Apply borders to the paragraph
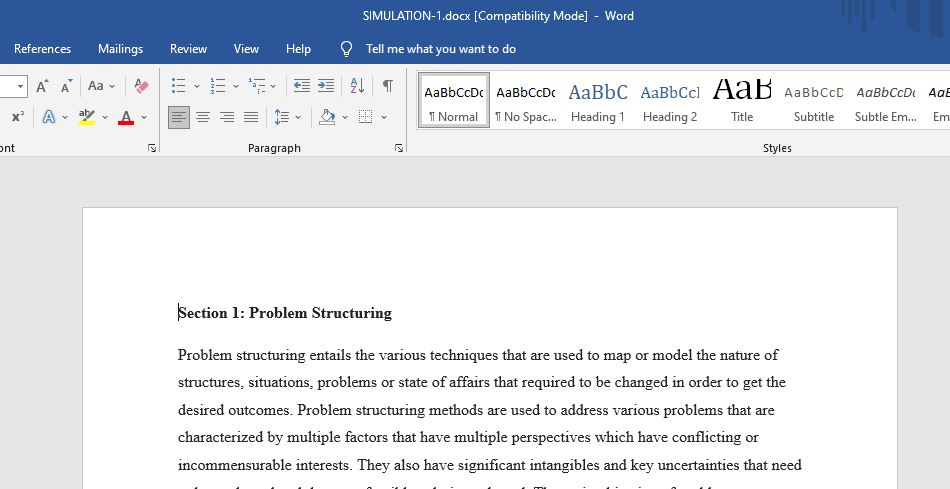Image resolution: width=950 pixels, height=489 pixels. click(365, 117)
